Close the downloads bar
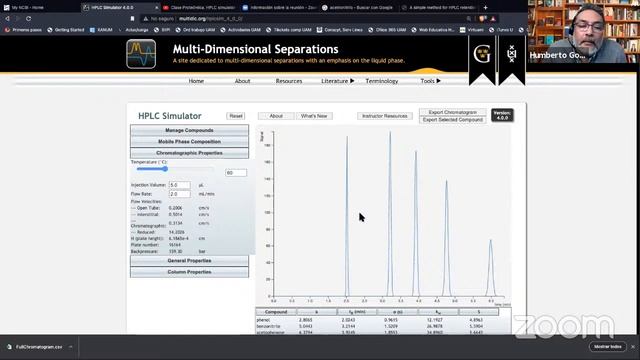The width and height of the screenshot is (640, 360). click(x=633, y=347)
